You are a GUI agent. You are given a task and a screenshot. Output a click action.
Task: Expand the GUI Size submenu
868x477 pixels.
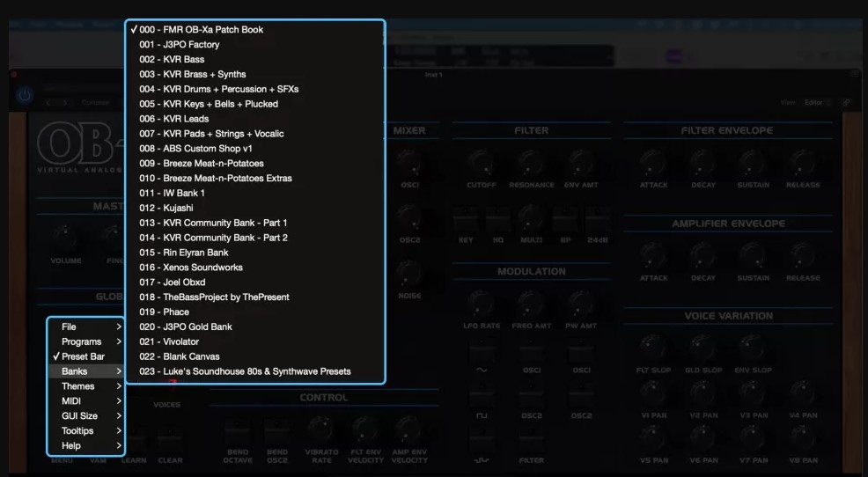[x=85, y=416]
